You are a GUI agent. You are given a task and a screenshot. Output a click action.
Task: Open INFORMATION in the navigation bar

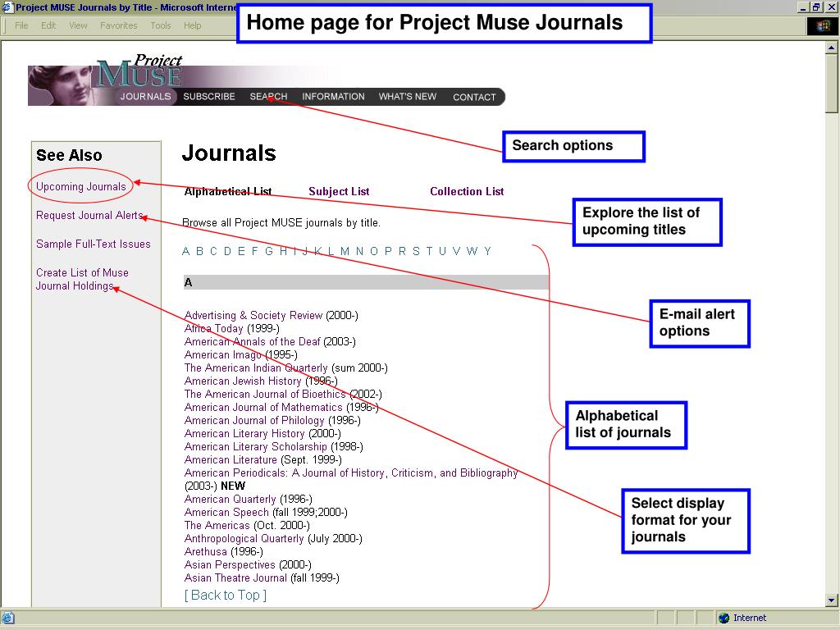click(x=333, y=97)
